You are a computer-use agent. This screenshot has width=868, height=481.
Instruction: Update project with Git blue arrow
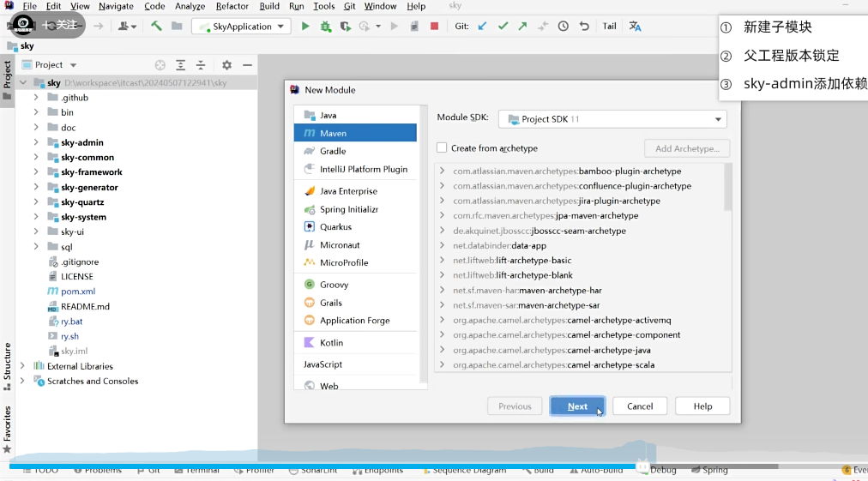click(483, 26)
